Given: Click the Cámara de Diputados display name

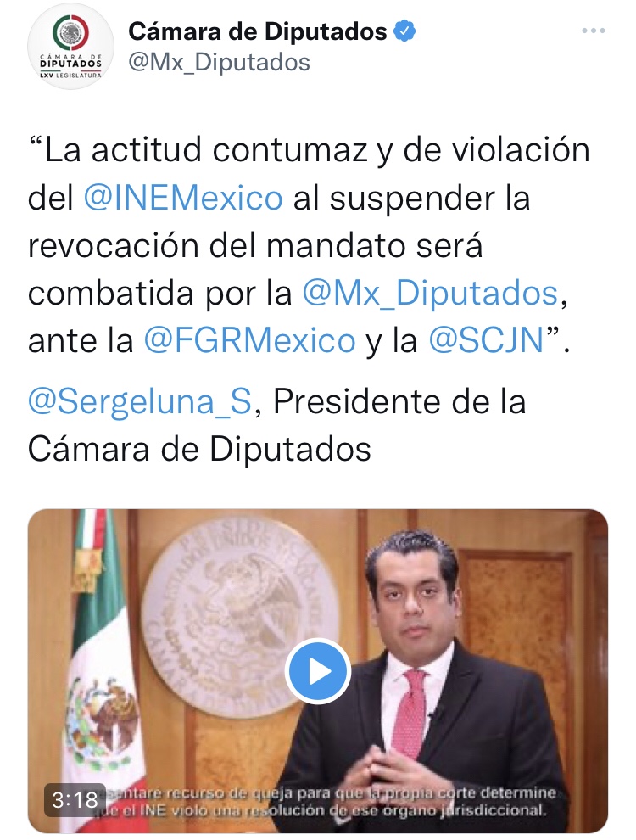Looking at the screenshot, I should pos(258,31).
